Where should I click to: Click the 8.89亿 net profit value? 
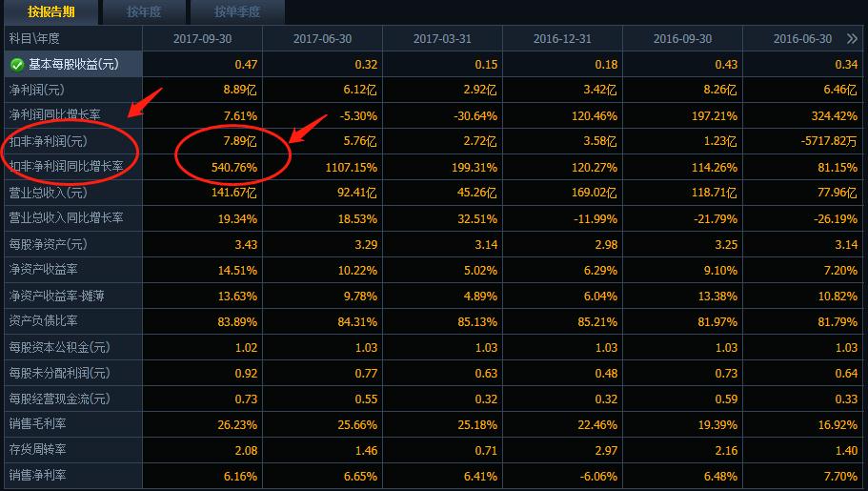pyautogui.click(x=240, y=90)
